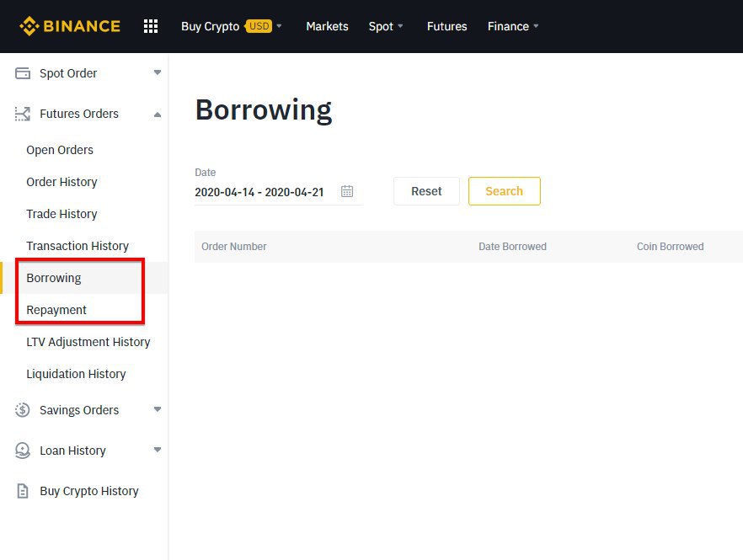Select the Spot menu label
This screenshot has width=743, height=560.
coord(381,27)
